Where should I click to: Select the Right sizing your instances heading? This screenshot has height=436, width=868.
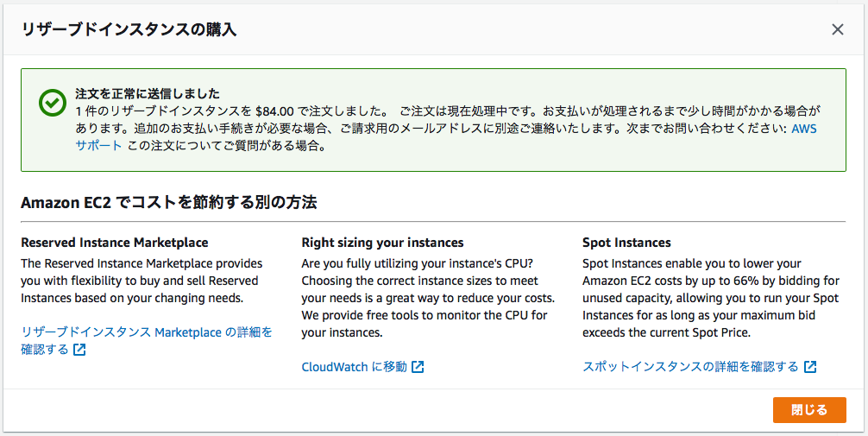[x=382, y=242]
